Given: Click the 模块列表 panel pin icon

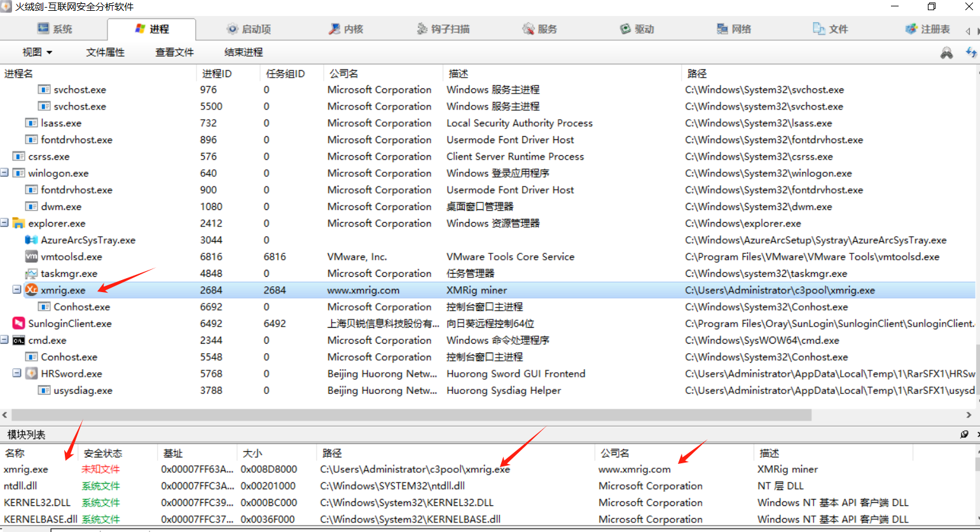Looking at the screenshot, I should pos(964,434).
